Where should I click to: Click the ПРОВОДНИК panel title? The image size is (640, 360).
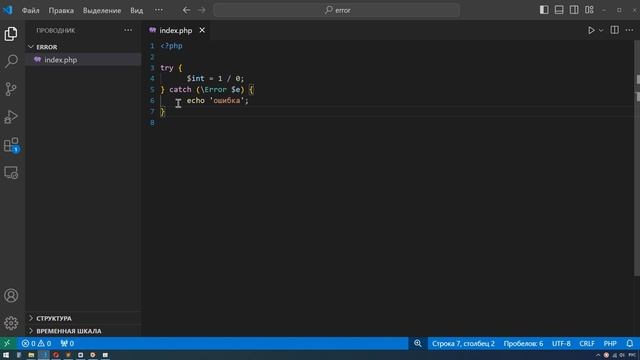coord(56,30)
